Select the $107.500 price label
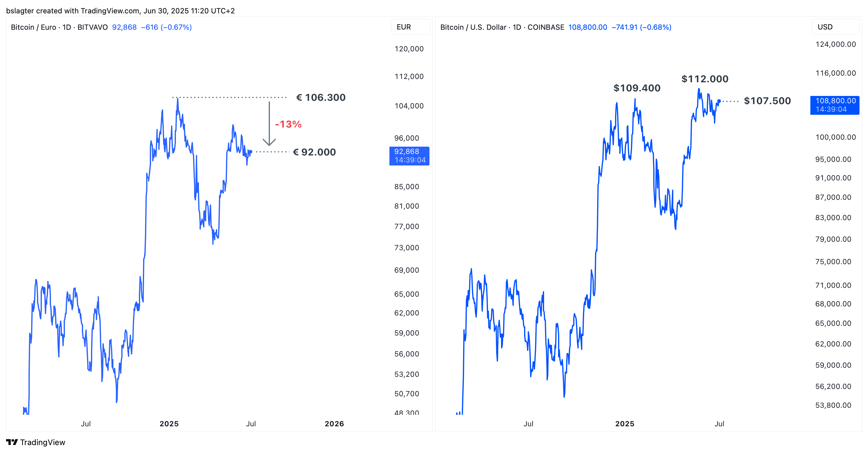868x453 pixels. point(767,101)
